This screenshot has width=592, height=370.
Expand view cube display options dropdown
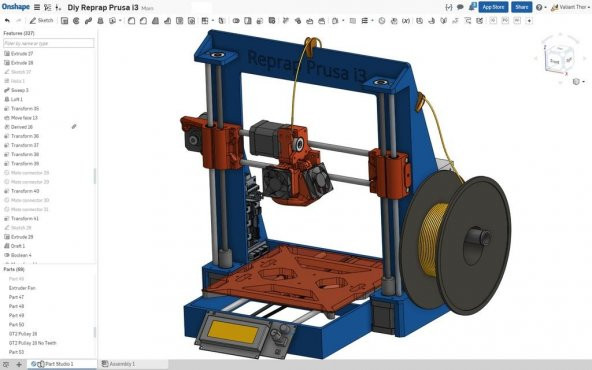[578, 82]
